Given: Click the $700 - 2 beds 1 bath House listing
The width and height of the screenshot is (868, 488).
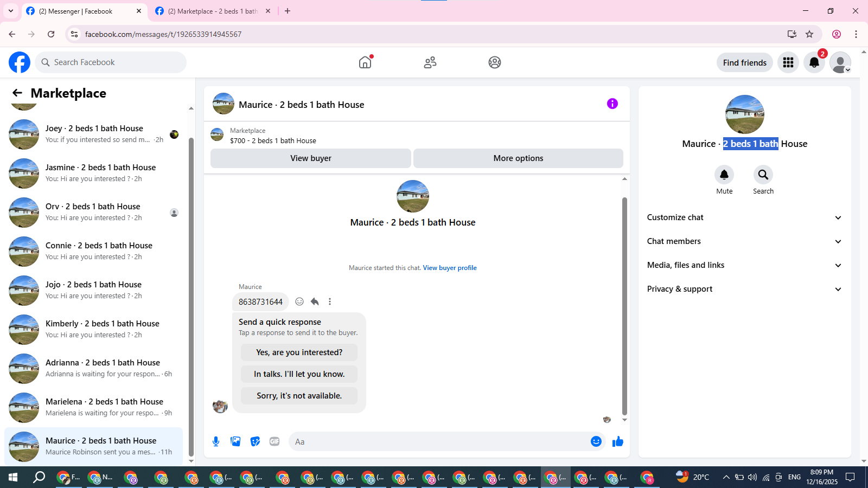Looking at the screenshot, I should click(x=273, y=140).
